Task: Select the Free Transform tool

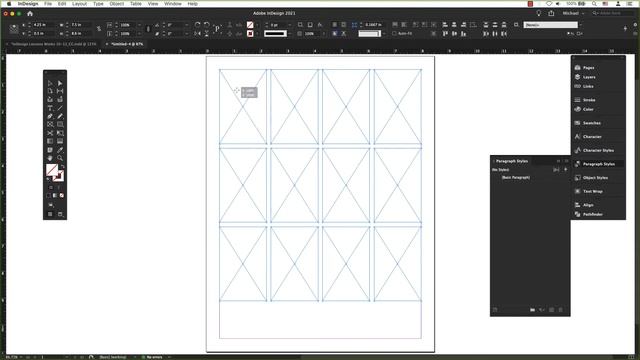Action: pos(60,133)
